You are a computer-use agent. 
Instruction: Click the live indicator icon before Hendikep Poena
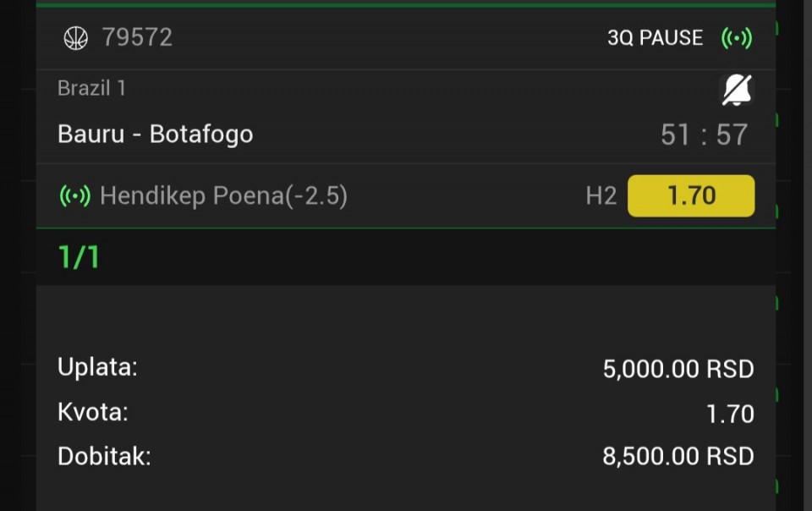pyautogui.click(x=74, y=196)
